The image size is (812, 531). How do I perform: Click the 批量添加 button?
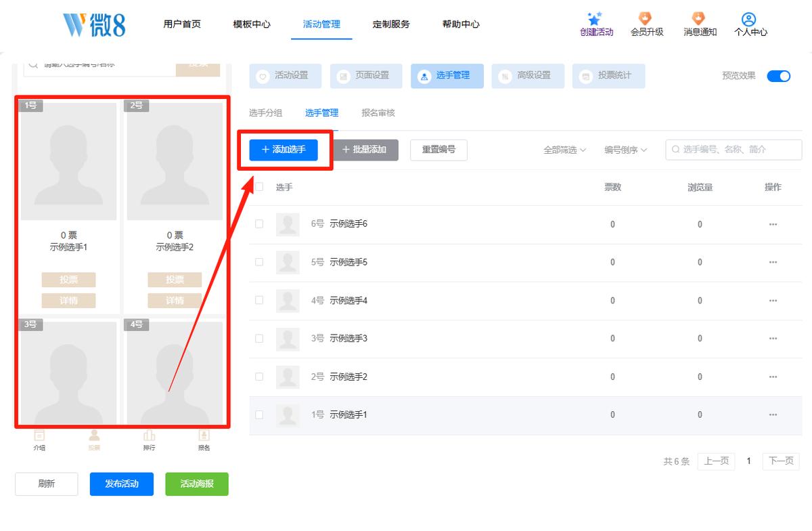tap(365, 150)
